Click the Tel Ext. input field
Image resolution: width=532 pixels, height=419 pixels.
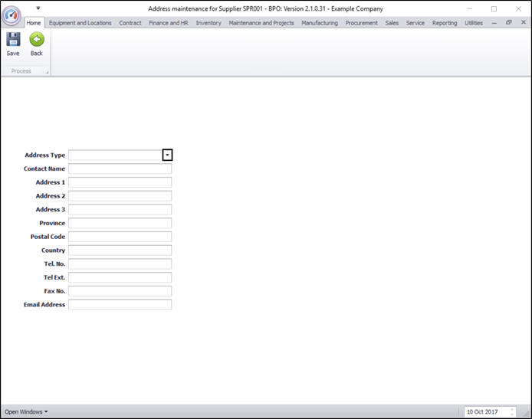tap(120, 277)
